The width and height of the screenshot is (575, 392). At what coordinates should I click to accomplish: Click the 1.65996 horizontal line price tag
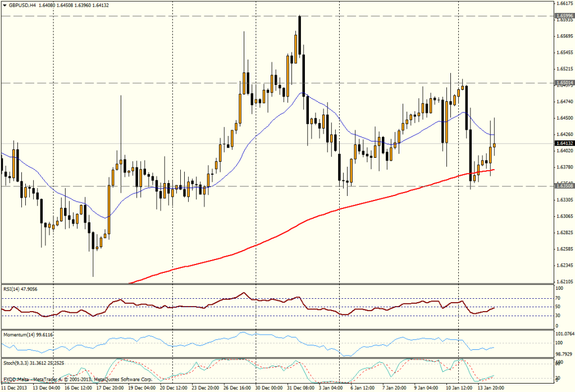564,16
